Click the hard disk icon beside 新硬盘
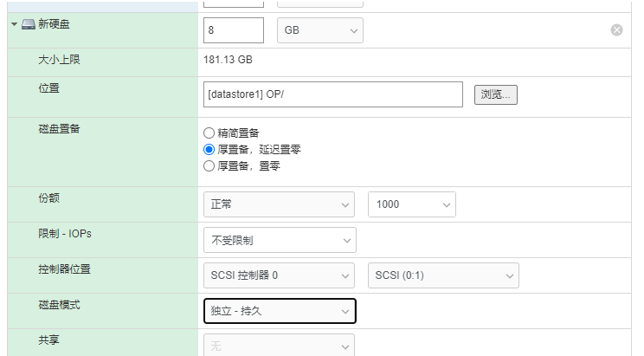This screenshot has width=644, height=356. coord(29,24)
